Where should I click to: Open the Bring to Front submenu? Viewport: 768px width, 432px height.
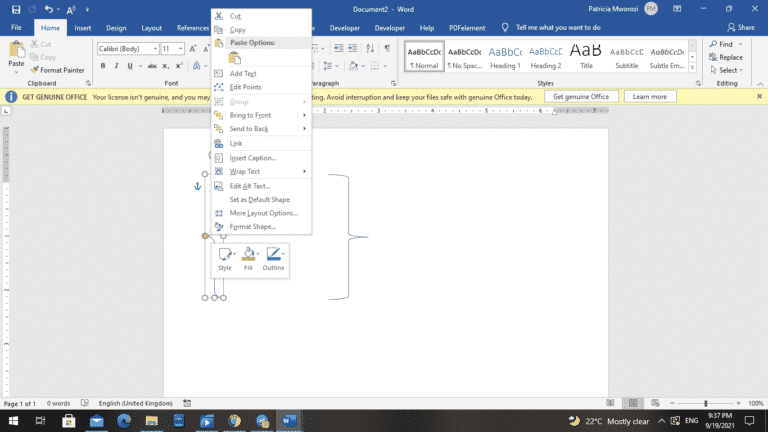pos(261,115)
